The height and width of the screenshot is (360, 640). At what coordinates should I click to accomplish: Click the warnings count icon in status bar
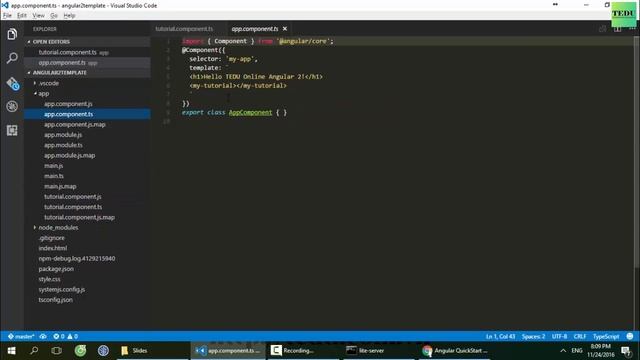click(x=73, y=336)
